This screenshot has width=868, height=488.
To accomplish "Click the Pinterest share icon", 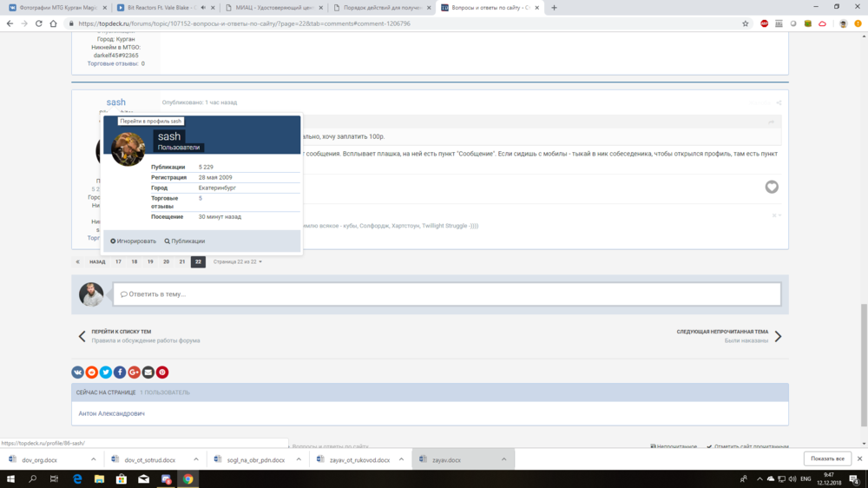I will pyautogui.click(x=162, y=373).
